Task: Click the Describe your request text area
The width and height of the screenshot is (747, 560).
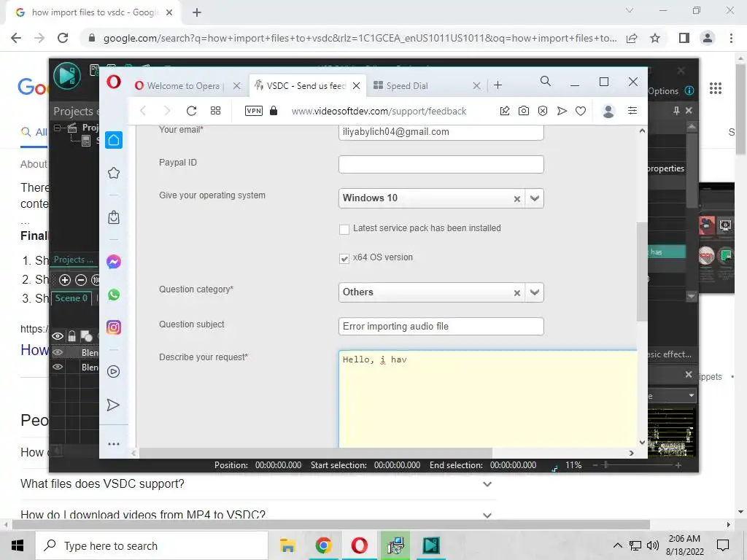Action: (x=488, y=399)
